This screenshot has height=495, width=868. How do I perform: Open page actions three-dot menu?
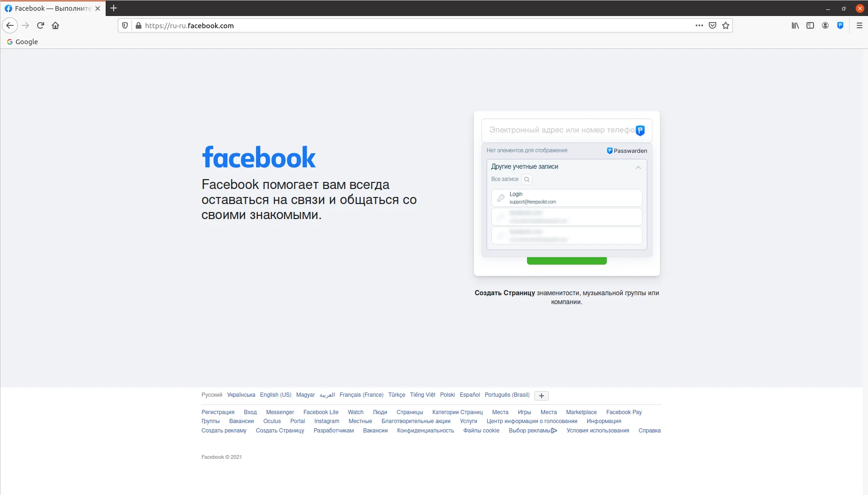(699, 25)
